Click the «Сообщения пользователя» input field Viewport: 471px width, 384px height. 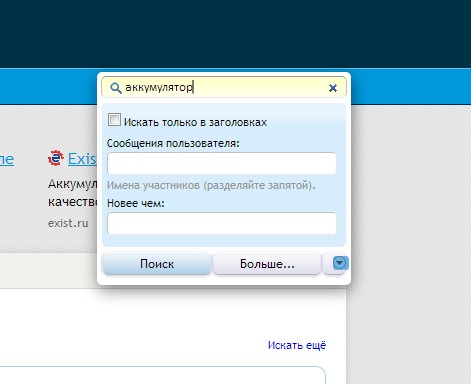point(222,163)
